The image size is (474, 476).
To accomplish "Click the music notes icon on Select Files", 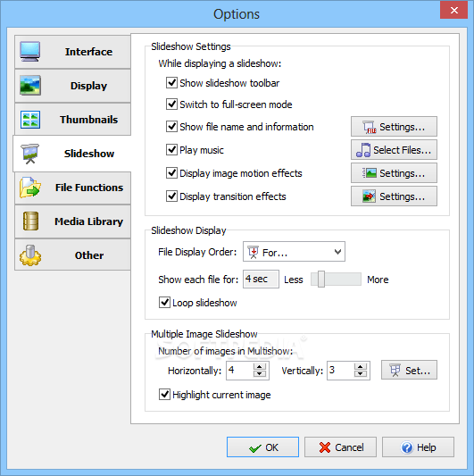I will 363,150.
